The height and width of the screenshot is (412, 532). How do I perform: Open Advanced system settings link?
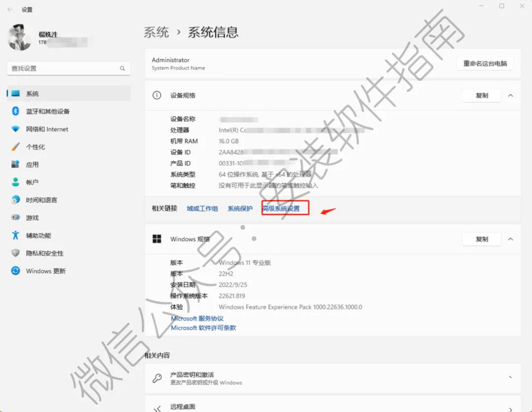click(x=281, y=209)
